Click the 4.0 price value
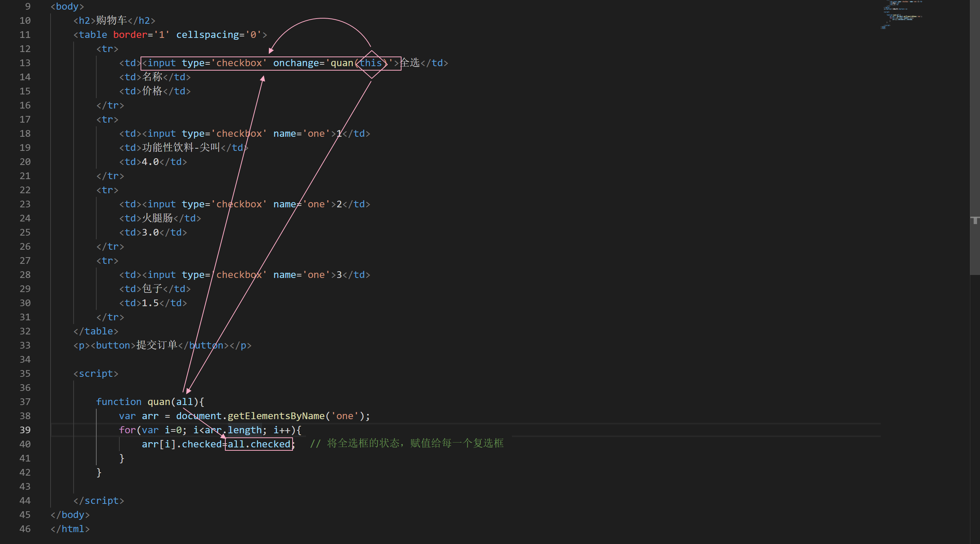 tap(150, 162)
